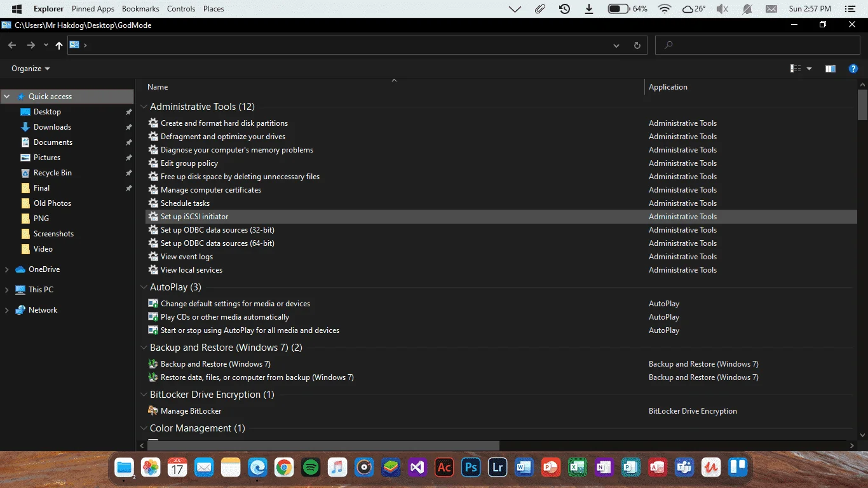The height and width of the screenshot is (488, 868).
Task: Open the Organize dropdown
Action: (31, 69)
